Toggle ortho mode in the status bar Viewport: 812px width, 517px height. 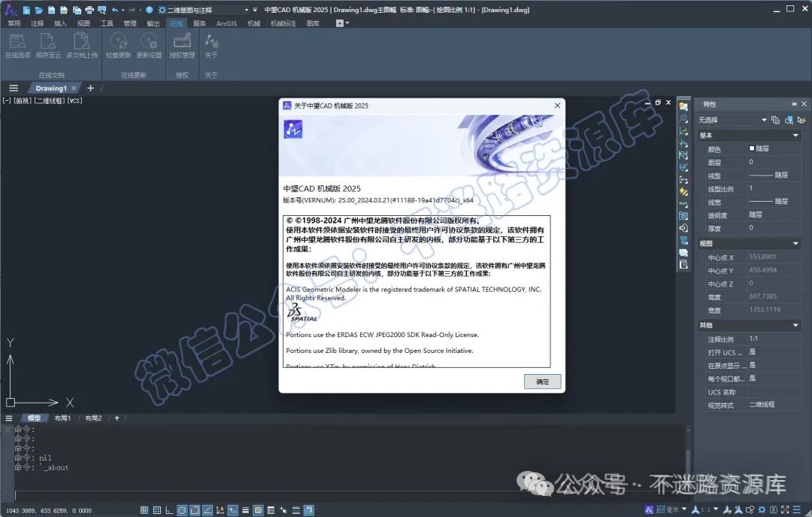tap(169, 510)
